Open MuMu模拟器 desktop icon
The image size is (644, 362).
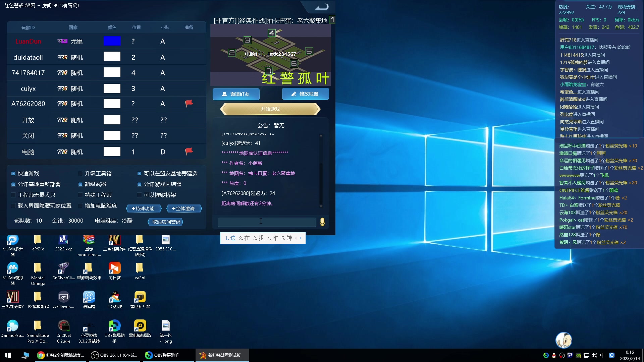pyautogui.click(x=13, y=274)
